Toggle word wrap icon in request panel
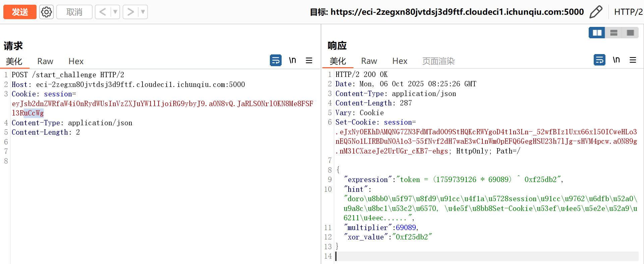The height and width of the screenshot is (264, 644). coord(276,60)
